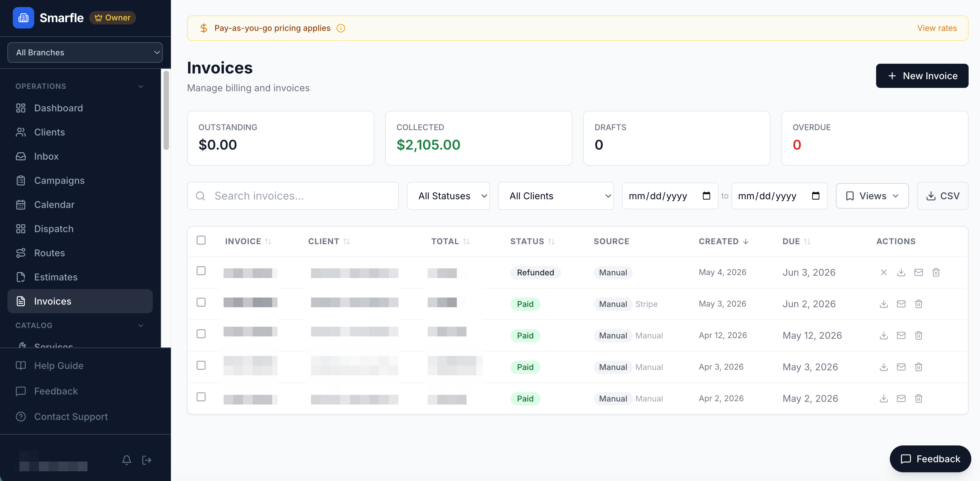
Task: Delete the invoice created Apr 2, 2026
Action: pyautogui.click(x=919, y=399)
